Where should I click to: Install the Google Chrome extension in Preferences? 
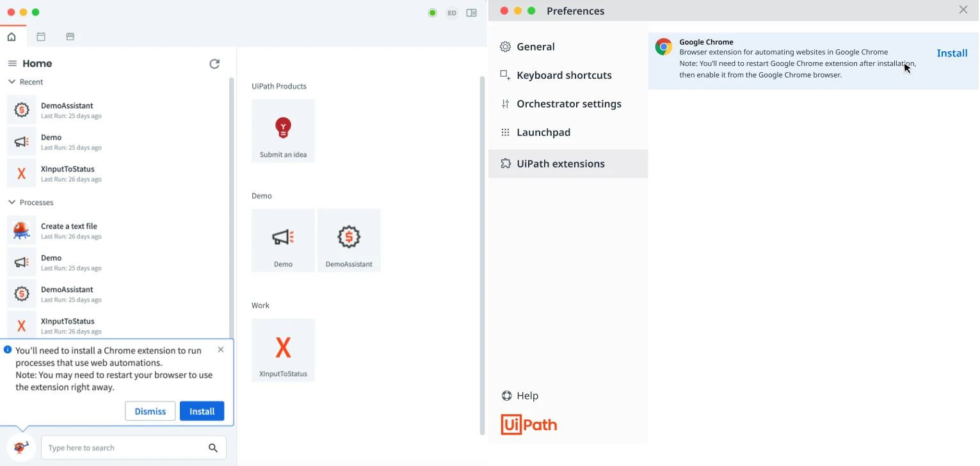coord(952,53)
